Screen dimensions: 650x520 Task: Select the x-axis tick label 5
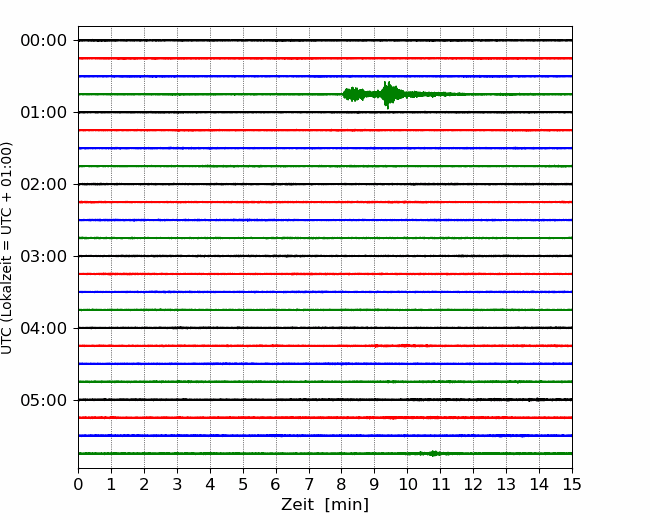point(243,484)
